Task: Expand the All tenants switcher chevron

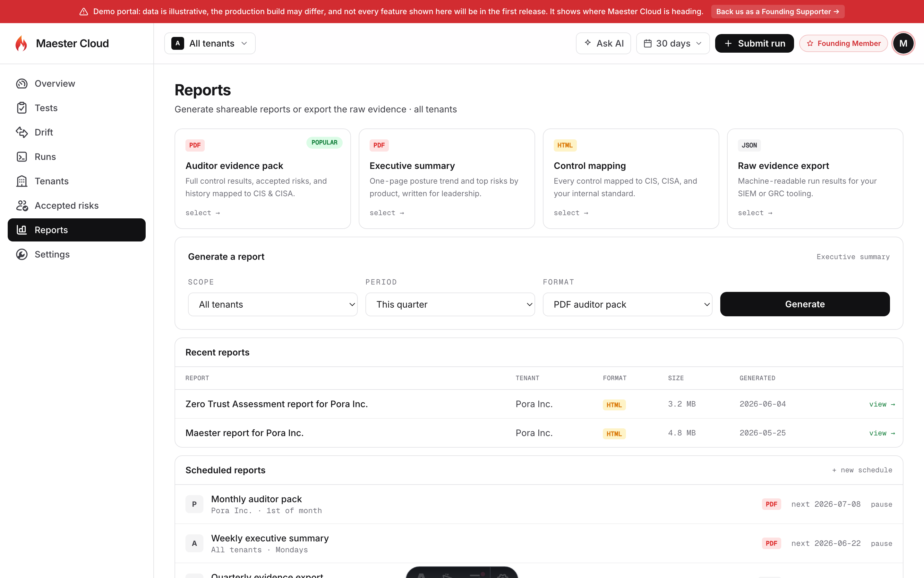Action: click(x=244, y=43)
